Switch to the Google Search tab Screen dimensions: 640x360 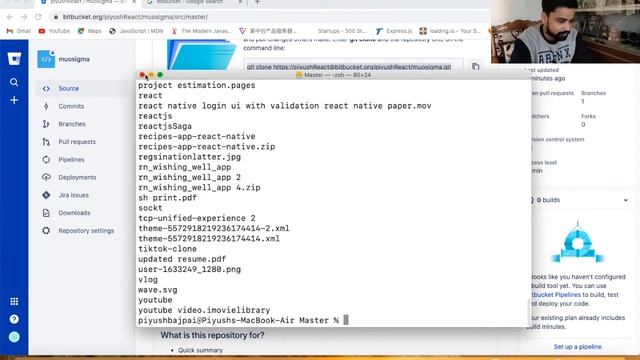click(x=190, y=2)
